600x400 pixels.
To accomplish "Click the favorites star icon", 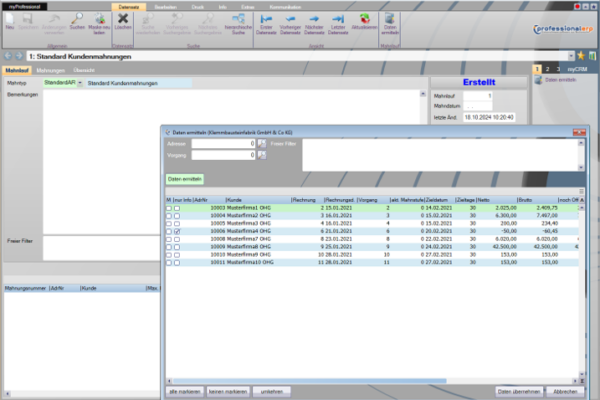I will click(579, 54).
